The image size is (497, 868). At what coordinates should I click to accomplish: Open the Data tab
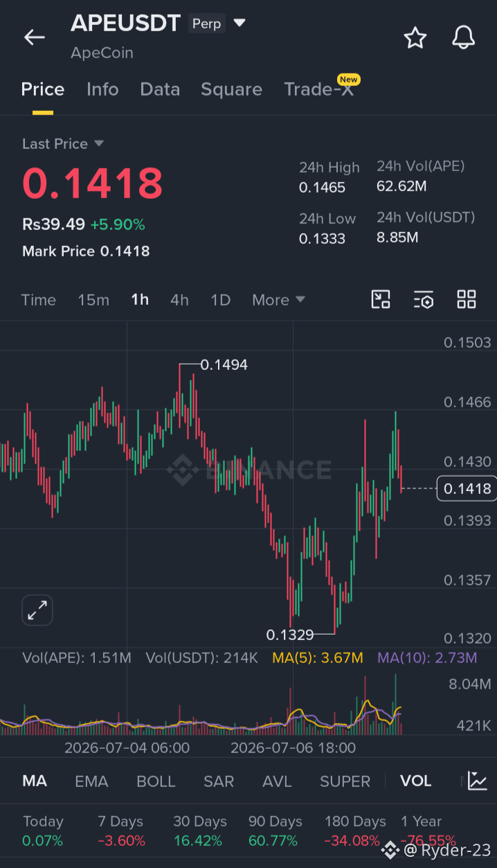coord(160,89)
